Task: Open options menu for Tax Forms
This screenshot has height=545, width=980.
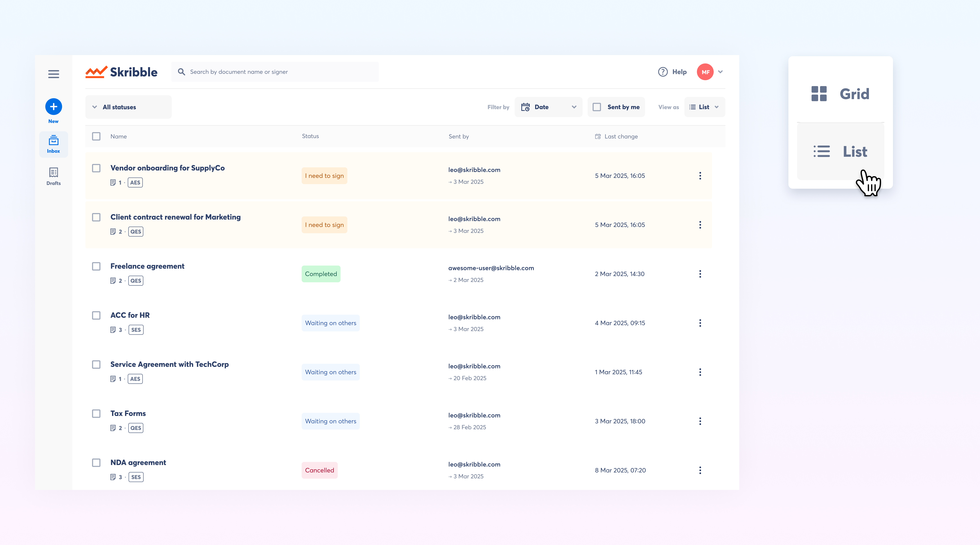Action: click(700, 421)
